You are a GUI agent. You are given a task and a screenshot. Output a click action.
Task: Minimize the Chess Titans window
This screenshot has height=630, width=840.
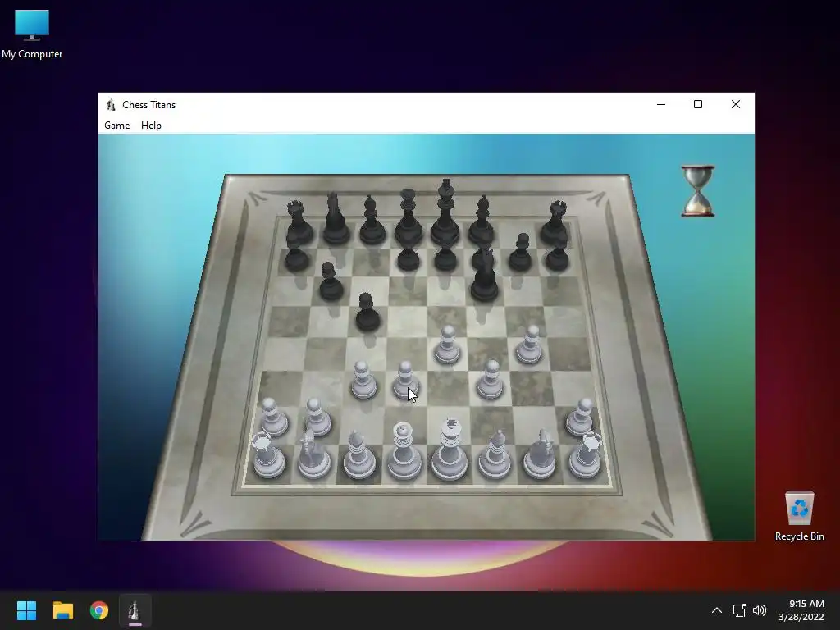[661, 104]
